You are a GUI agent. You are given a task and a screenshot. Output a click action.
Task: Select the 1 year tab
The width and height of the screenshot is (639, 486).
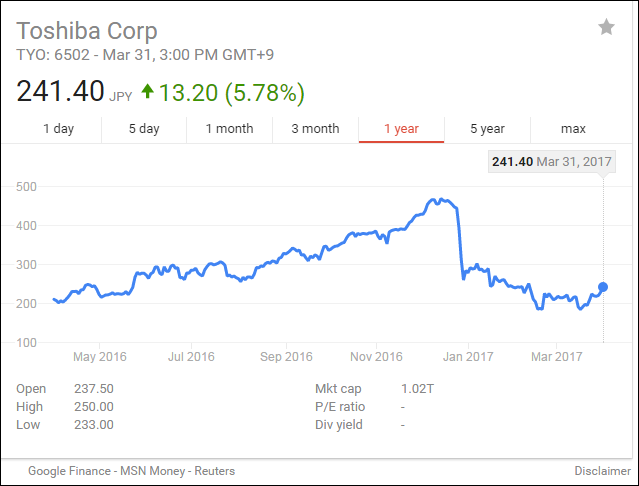point(401,128)
